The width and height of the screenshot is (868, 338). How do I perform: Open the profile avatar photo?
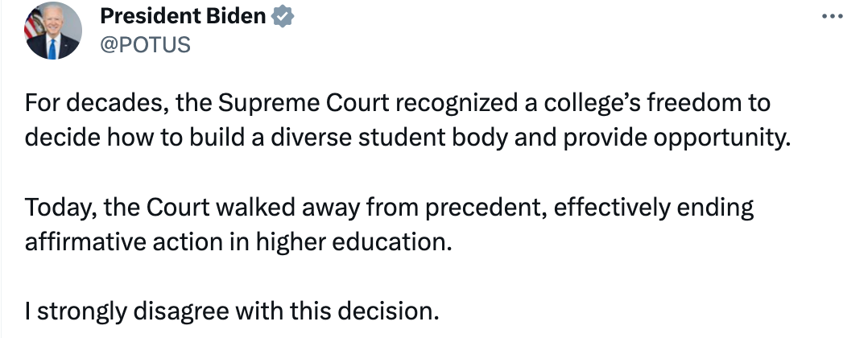53,31
